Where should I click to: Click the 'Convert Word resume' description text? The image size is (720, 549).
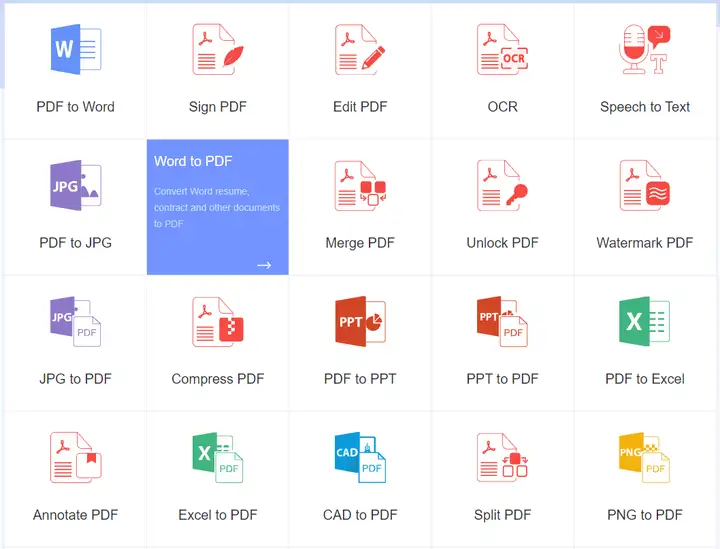pos(217,207)
